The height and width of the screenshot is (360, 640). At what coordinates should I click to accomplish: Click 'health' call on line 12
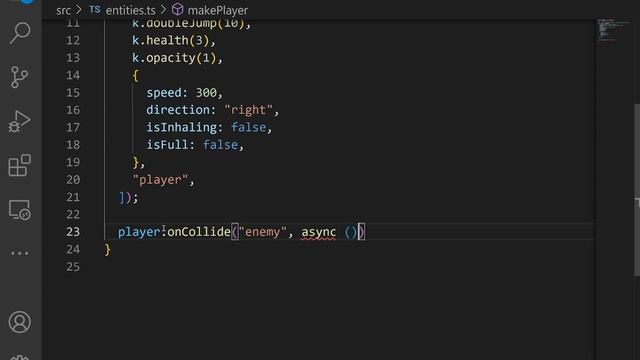[167, 40]
